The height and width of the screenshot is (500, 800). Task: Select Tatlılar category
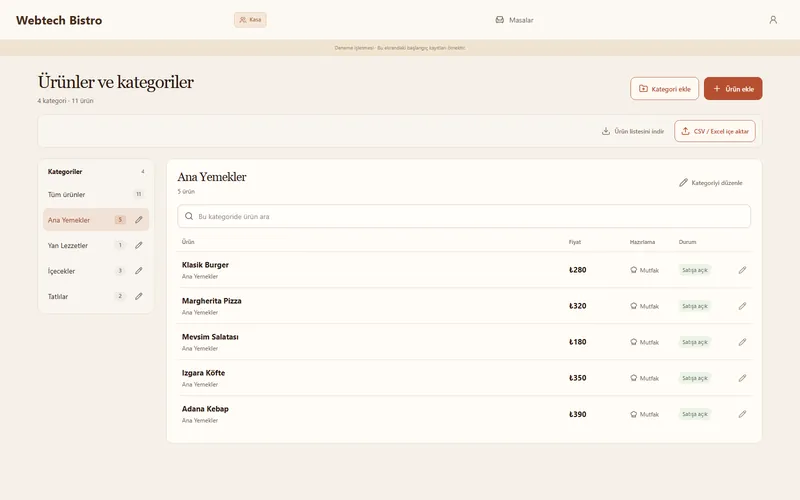[96, 296]
